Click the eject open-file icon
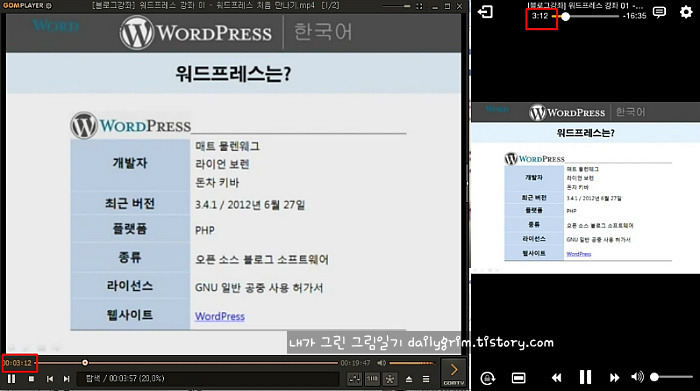 point(409,379)
